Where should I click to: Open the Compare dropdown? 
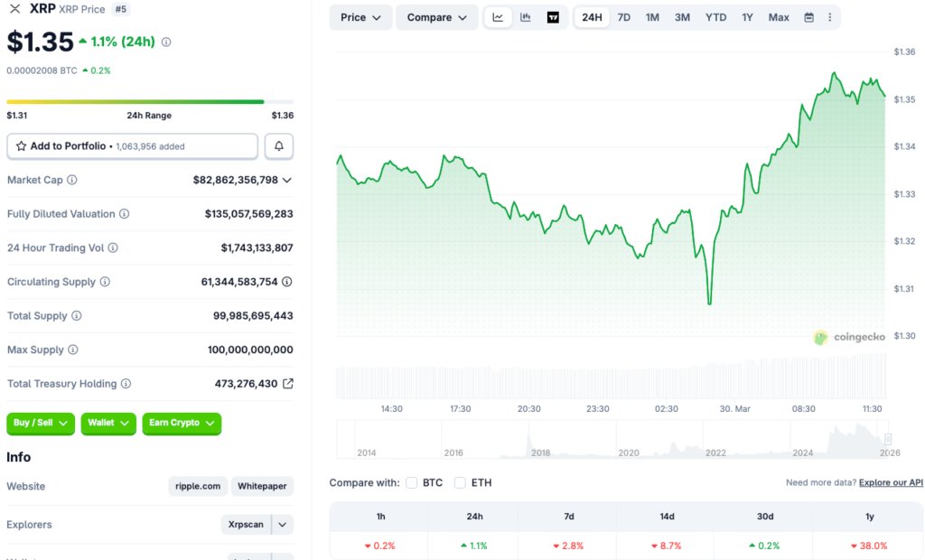[x=436, y=17]
